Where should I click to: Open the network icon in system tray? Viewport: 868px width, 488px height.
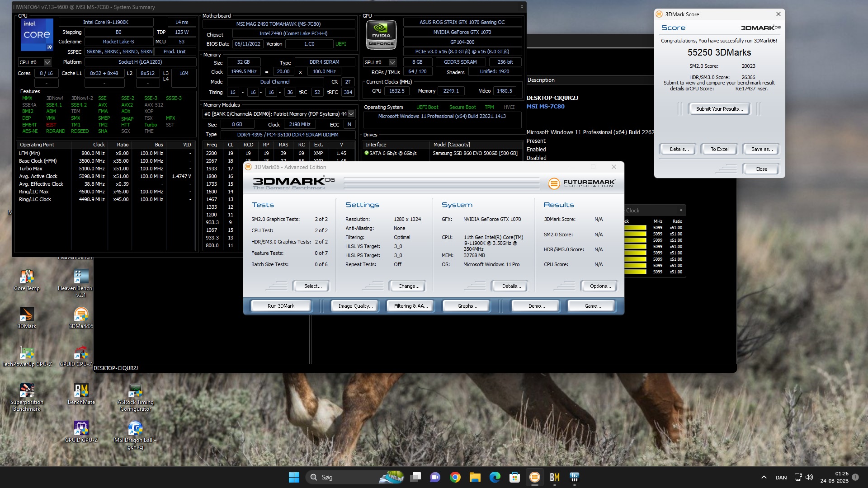(798, 477)
